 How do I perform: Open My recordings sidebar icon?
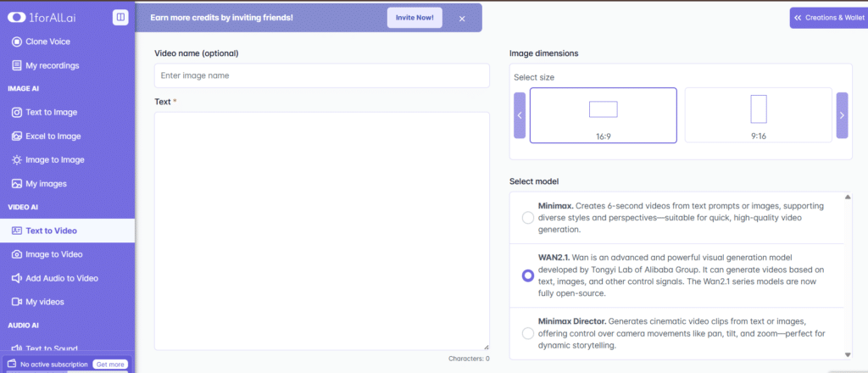tap(17, 65)
